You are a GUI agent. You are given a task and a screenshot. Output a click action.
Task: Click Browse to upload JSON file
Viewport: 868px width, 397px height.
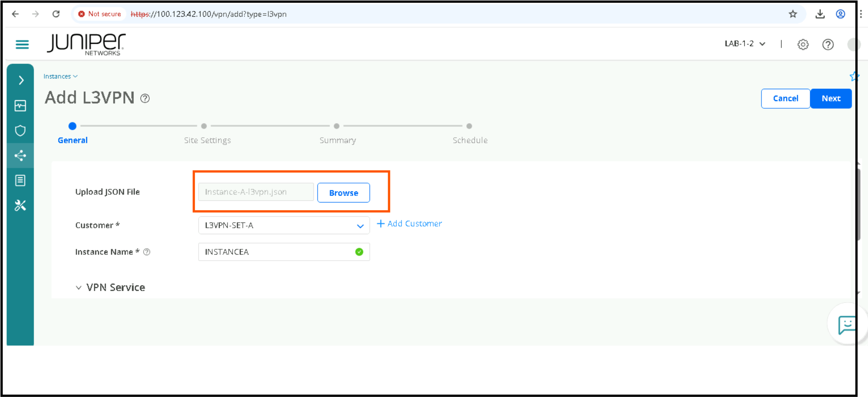click(x=343, y=193)
